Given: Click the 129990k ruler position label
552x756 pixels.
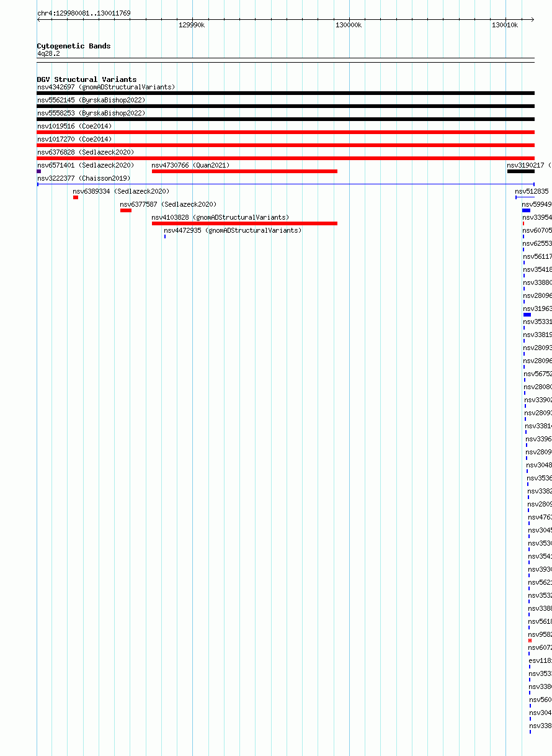Looking at the screenshot, I should pos(192,25).
